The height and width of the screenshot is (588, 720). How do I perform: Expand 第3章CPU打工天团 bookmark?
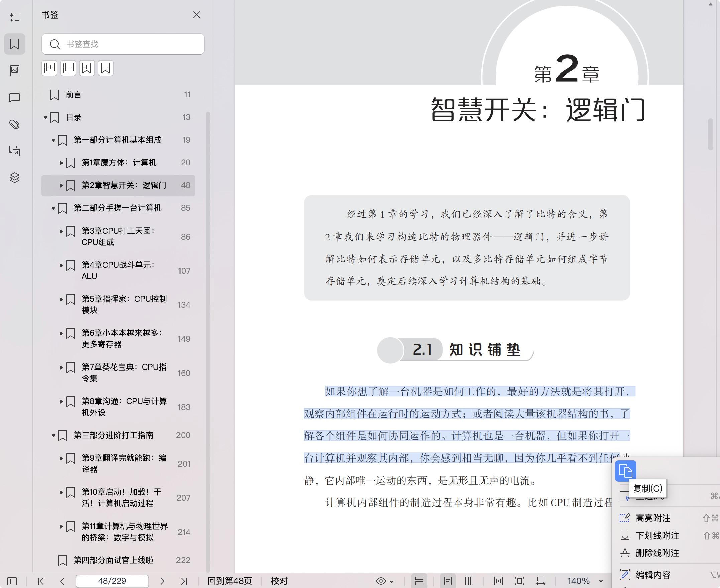pos(62,231)
